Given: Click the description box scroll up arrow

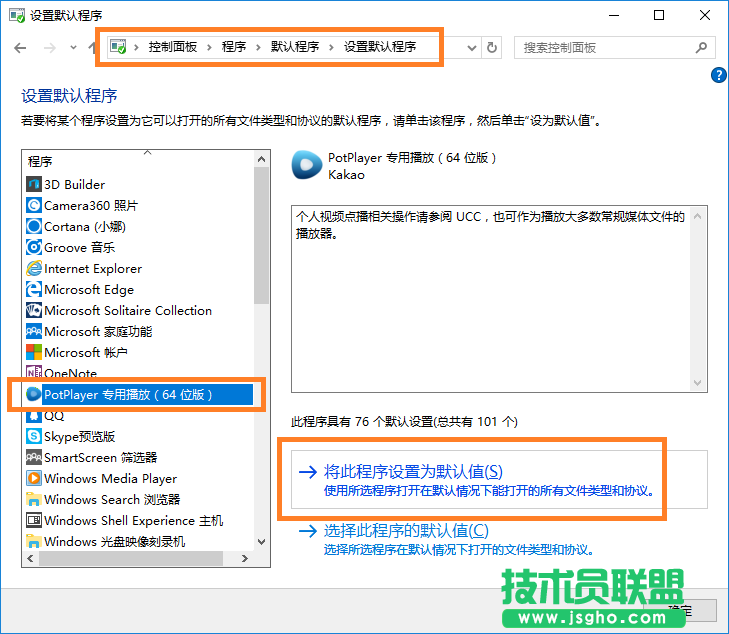Looking at the screenshot, I should (697, 216).
